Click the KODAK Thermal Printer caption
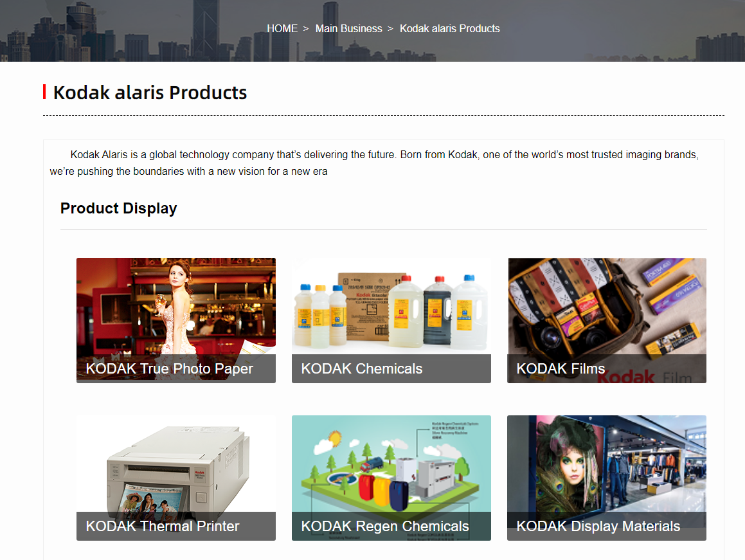745x560 pixels. (x=162, y=527)
